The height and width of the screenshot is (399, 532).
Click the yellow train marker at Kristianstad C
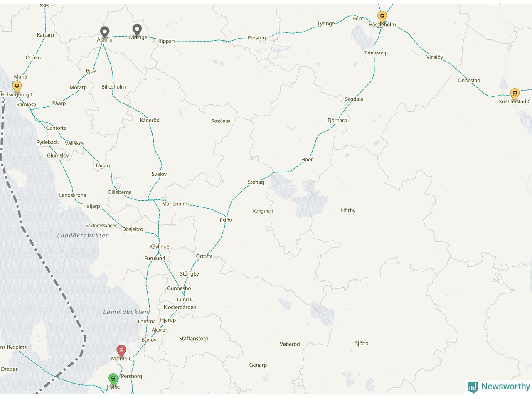515,94
